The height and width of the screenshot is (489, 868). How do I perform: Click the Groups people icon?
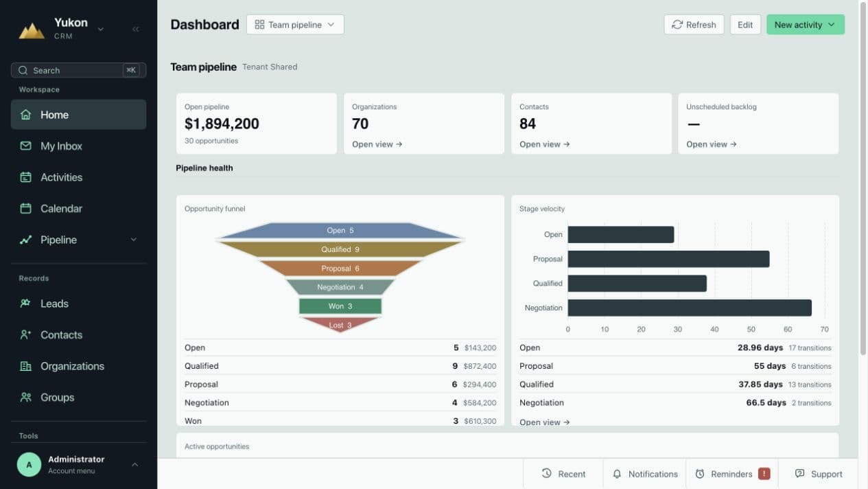point(25,397)
